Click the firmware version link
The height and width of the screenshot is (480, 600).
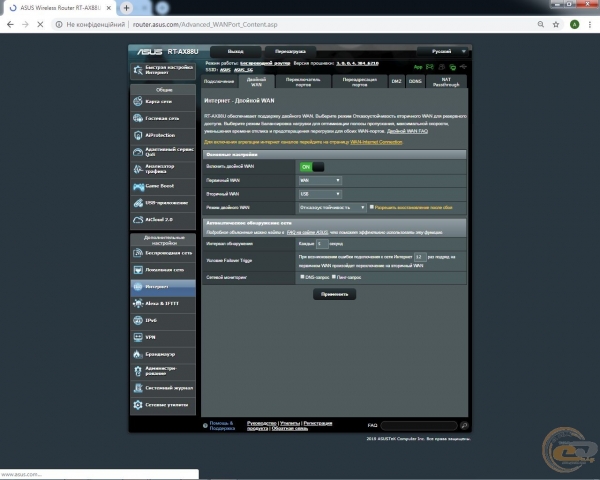click(x=357, y=63)
